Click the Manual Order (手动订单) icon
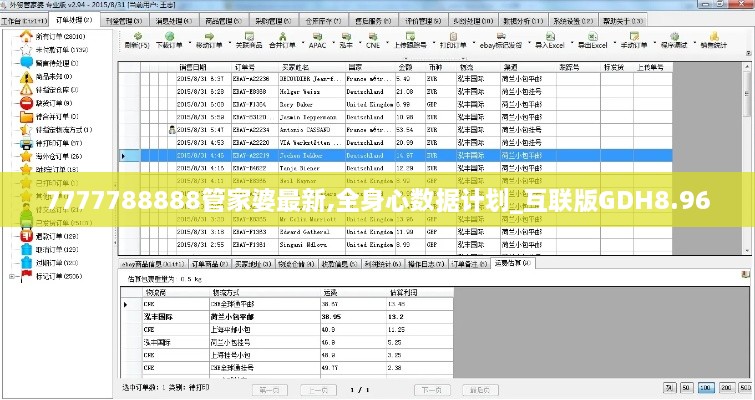 coord(634,36)
